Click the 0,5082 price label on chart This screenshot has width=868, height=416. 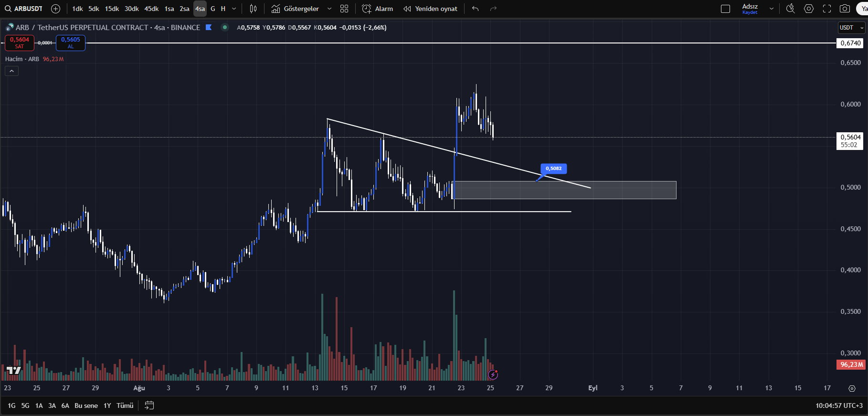coord(553,169)
